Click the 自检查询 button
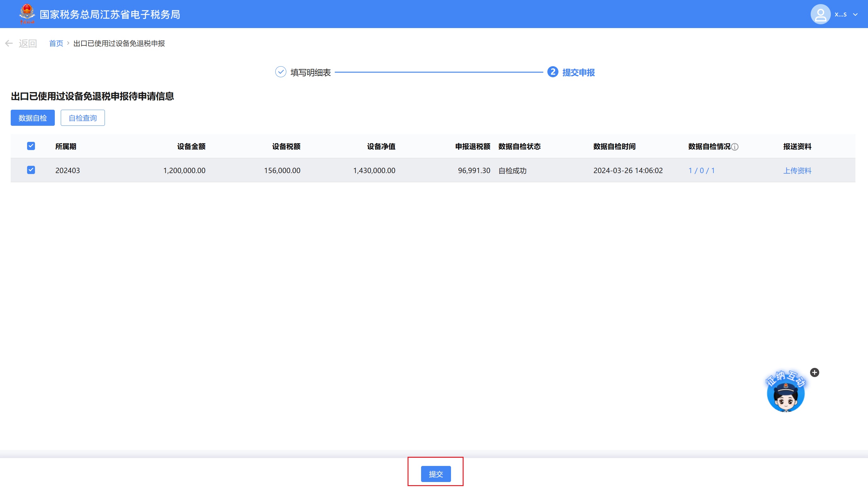 click(x=83, y=118)
